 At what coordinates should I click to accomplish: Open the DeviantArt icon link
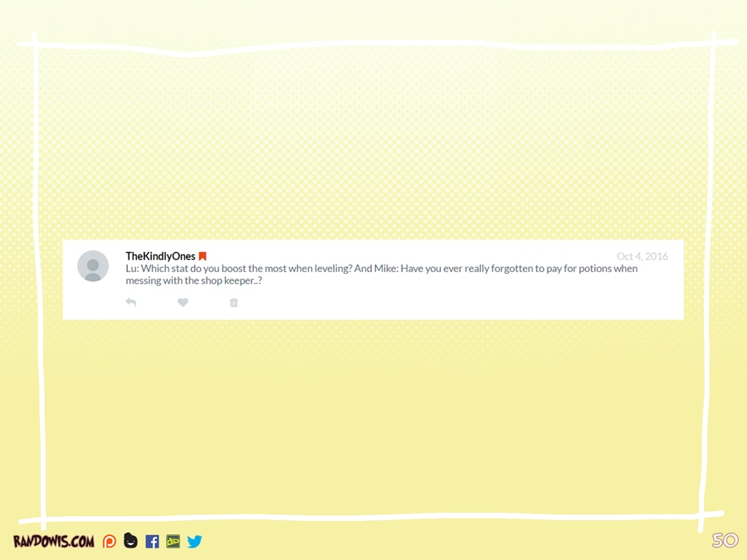pos(173,542)
